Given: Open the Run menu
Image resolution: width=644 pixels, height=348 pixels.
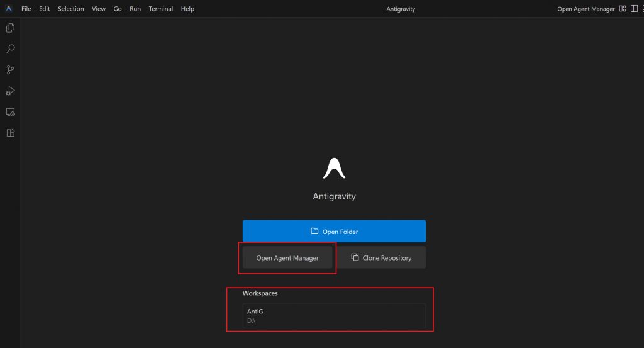Looking at the screenshot, I should coord(135,9).
